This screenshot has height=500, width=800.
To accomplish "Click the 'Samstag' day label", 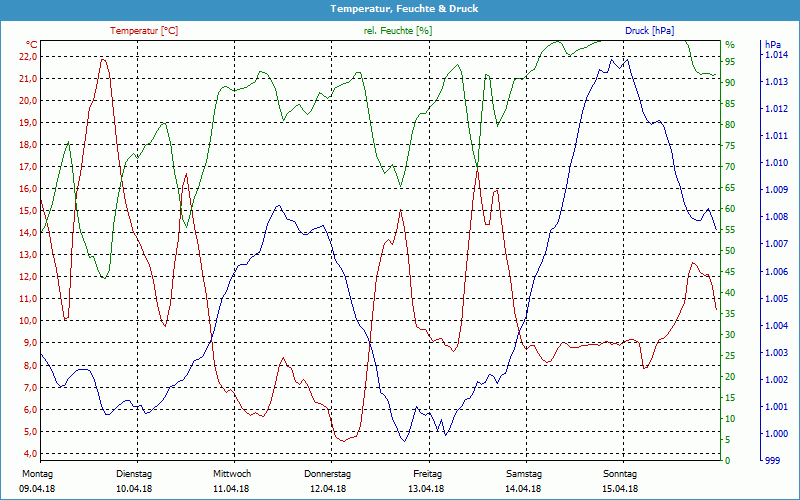I will [x=523, y=474].
